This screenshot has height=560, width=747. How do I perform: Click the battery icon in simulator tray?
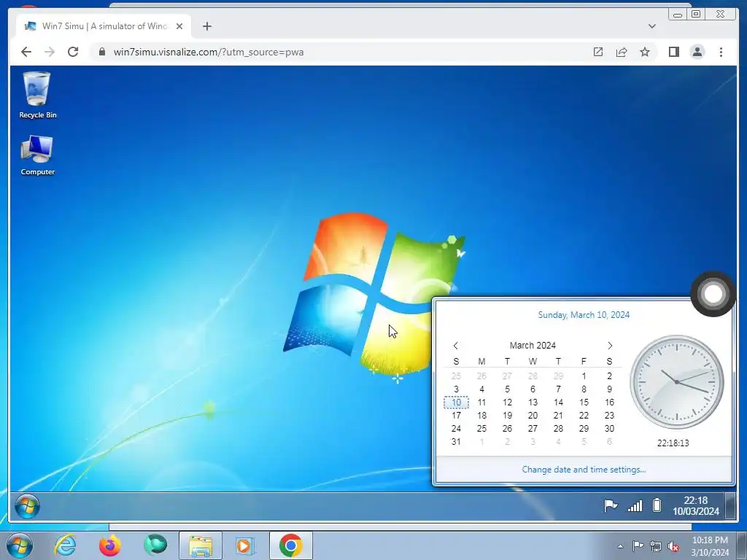click(x=657, y=505)
